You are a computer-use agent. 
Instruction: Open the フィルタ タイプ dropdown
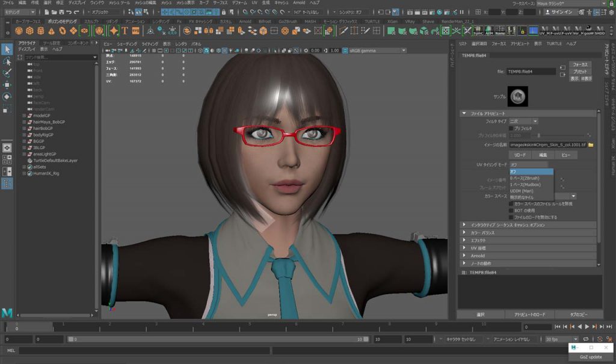tap(523, 121)
